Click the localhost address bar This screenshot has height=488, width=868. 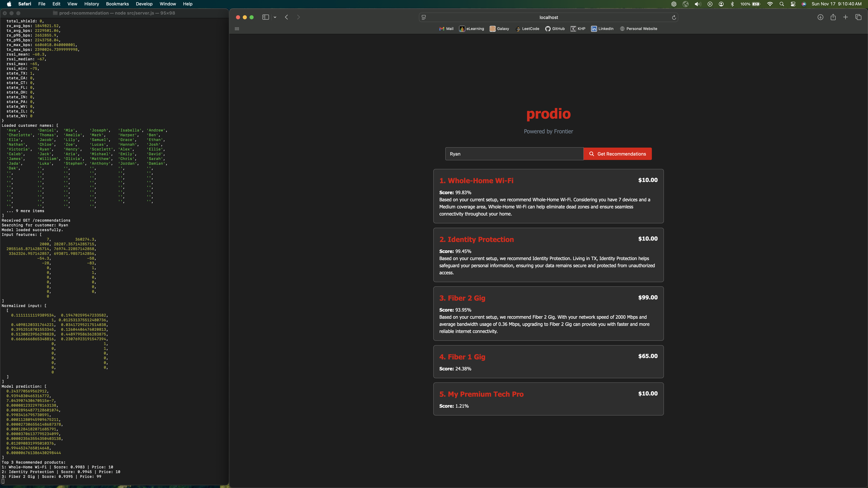point(548,17)
